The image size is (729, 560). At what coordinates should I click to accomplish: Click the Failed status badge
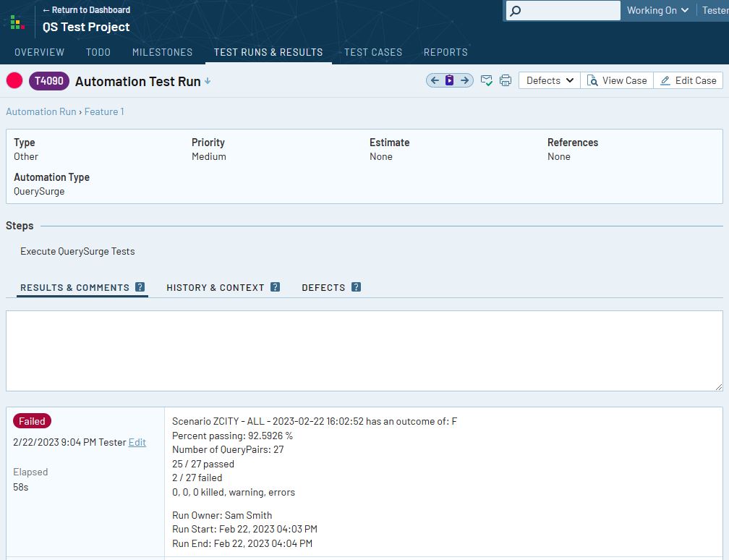coord(32,421)
